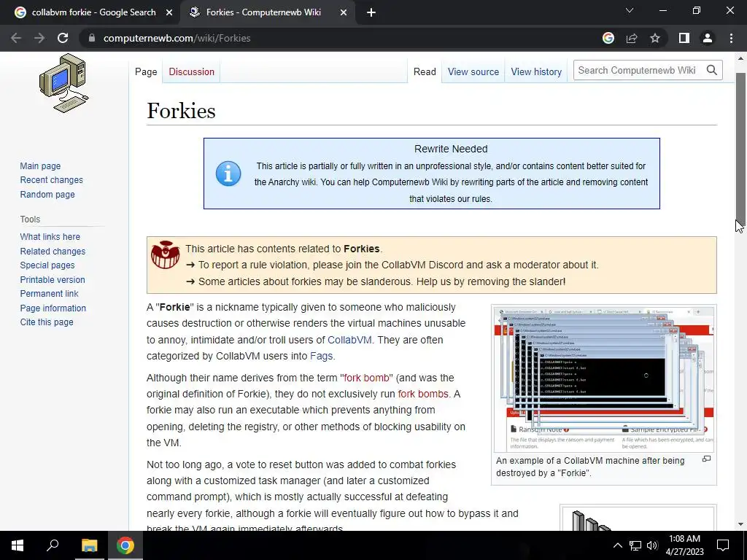
Task: Show hidden tray icons chevron
Action: click(617, 545)
